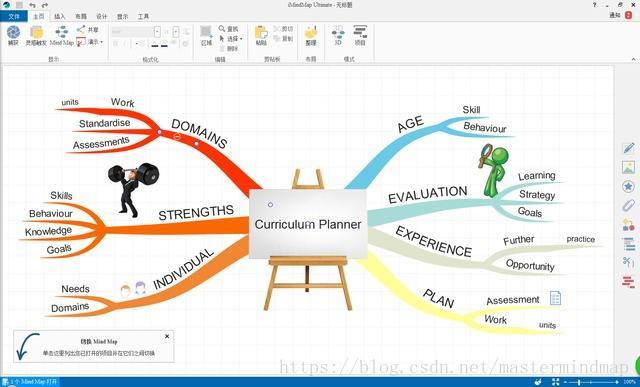Select the EXPERIENCE branch label

tap(433, 241)
